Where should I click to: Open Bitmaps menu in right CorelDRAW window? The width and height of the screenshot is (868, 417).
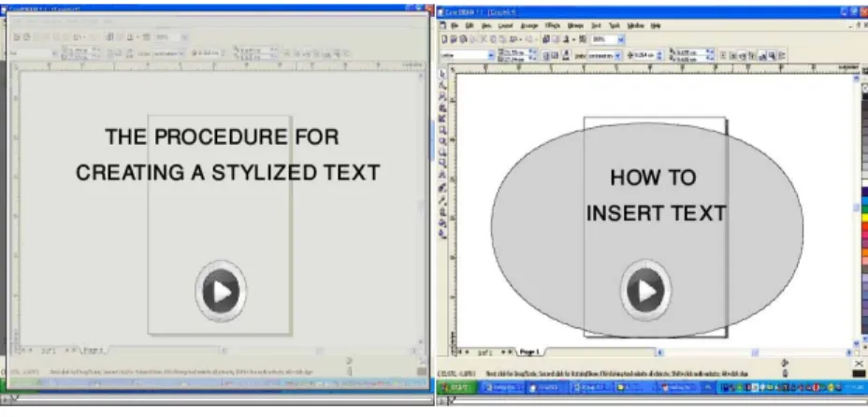pos(576,26)
